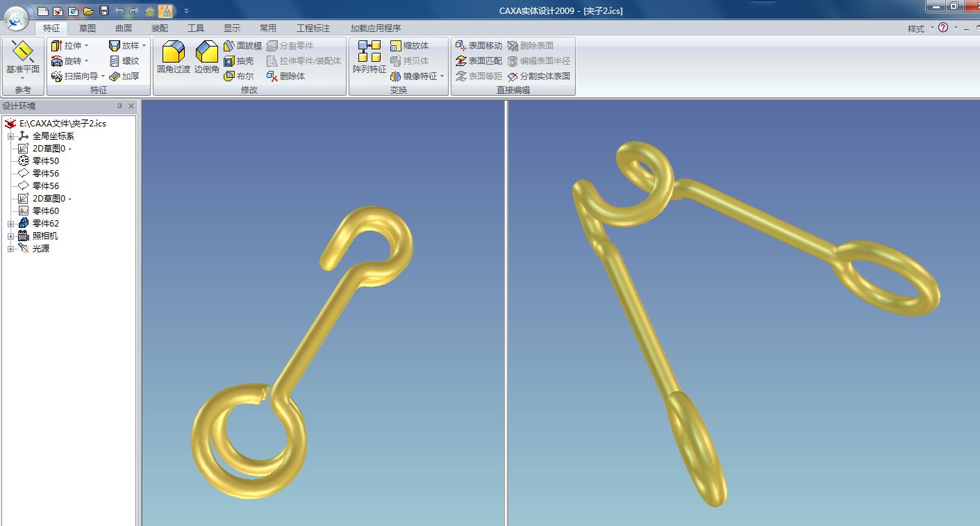Expand the 镜像特征 dropdown arrow
This screenshot has width=980, height=526.
[x=442, y=76]
